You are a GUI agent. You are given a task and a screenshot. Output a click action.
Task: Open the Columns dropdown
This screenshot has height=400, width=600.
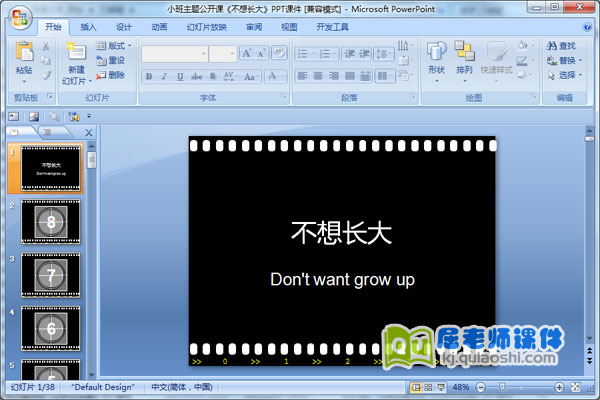384,76
